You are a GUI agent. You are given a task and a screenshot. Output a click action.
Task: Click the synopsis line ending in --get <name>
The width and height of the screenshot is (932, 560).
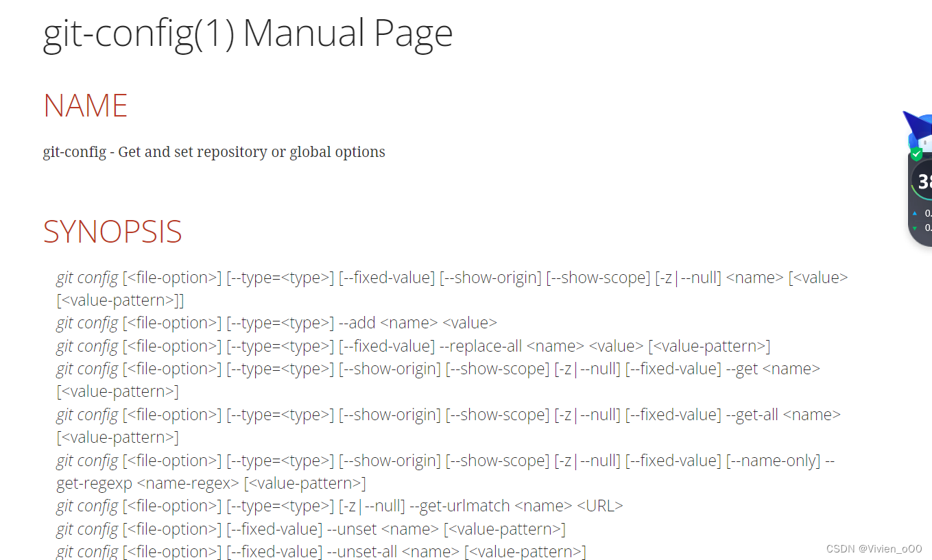tap(438, 369)
